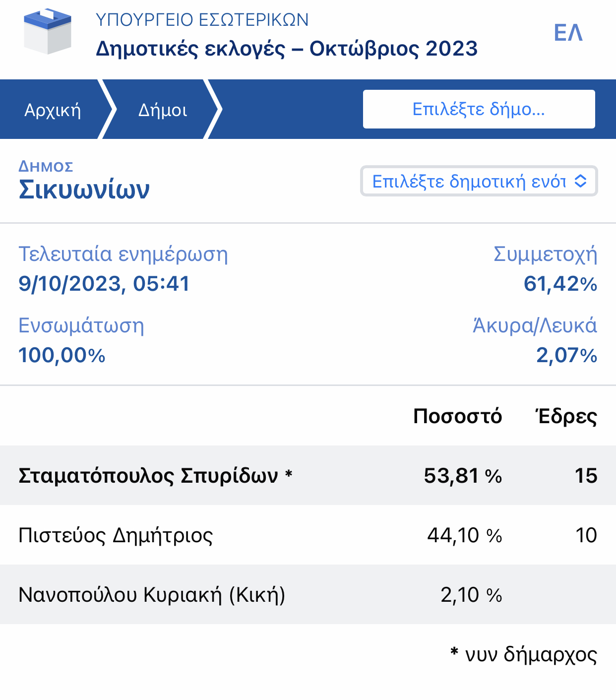Click the Δημοτικές εκλογές – Οκτώβριος 2023 title
This screenshot has height=700, width=616.
287,49
